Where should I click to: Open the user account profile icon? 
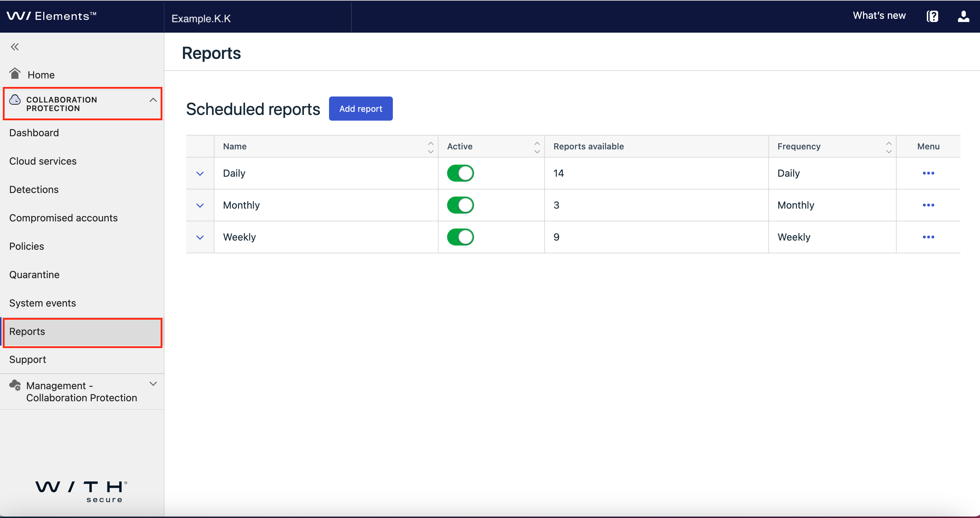(963, 16)
